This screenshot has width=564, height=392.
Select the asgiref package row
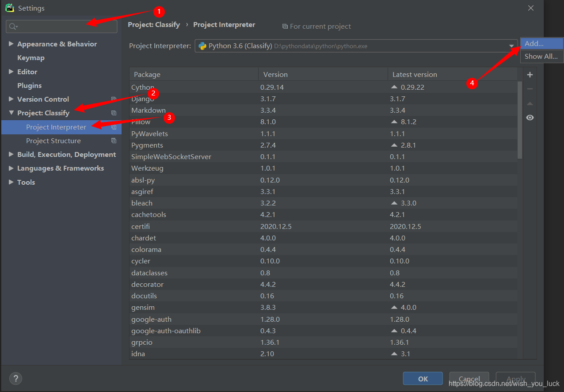pos(323,191)
